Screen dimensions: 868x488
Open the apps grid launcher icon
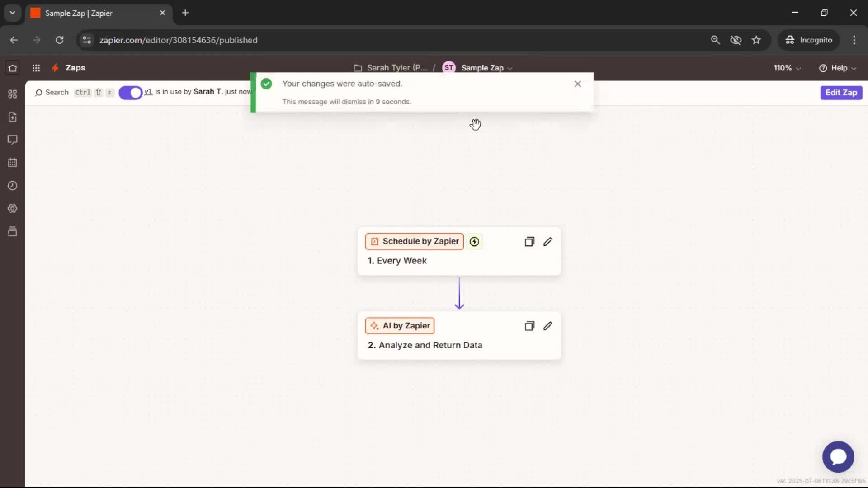[x=36, y=68]
